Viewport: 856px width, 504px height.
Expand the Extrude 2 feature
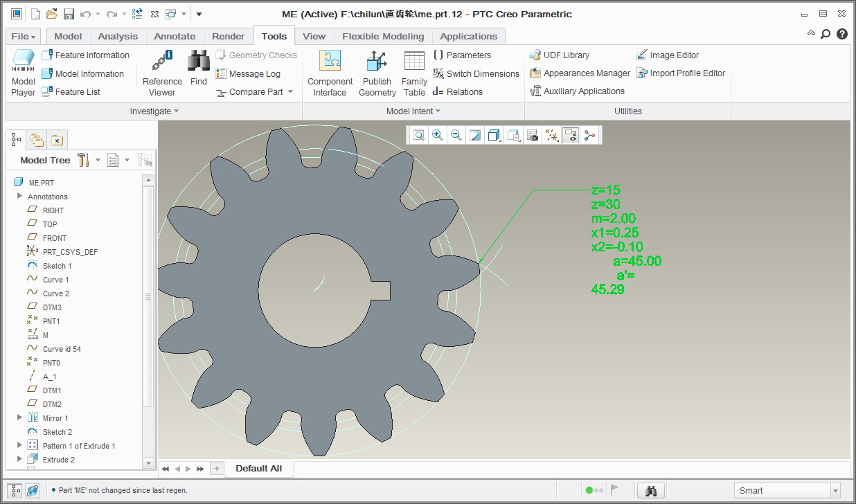tap(20, 459)
